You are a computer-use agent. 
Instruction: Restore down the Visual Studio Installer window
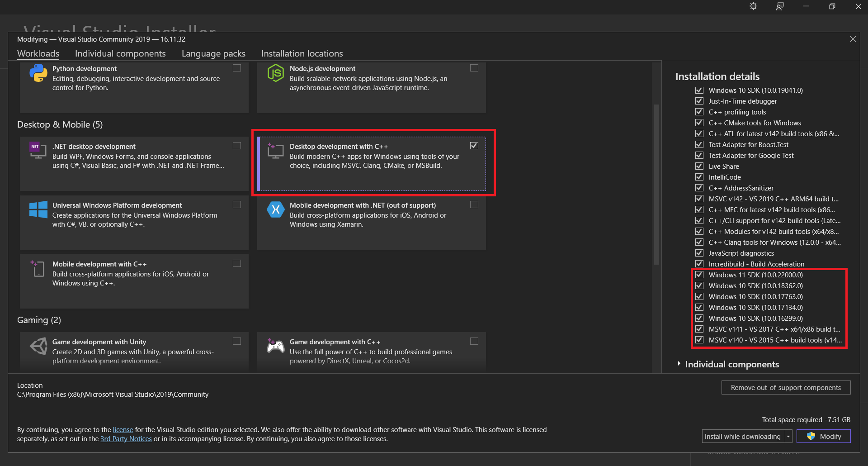(832, 6)
